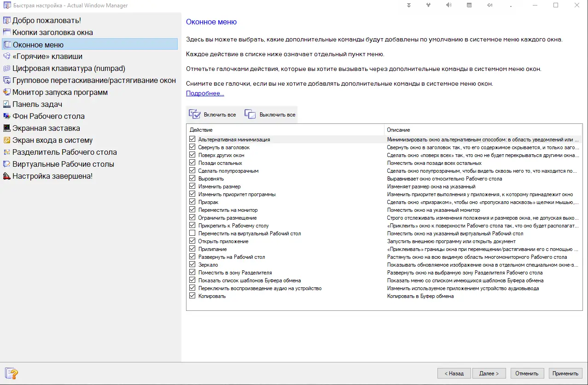Select «Поместить в зону Разделителя» text
This screenshot has width=588, height=385.
coord(235,273)
